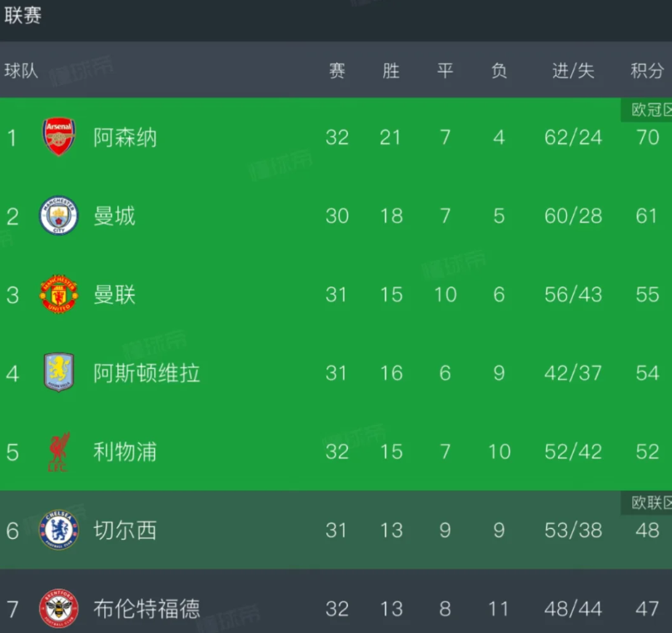
Task: Click the Manchester City club crest
Action: pos(59,217)
